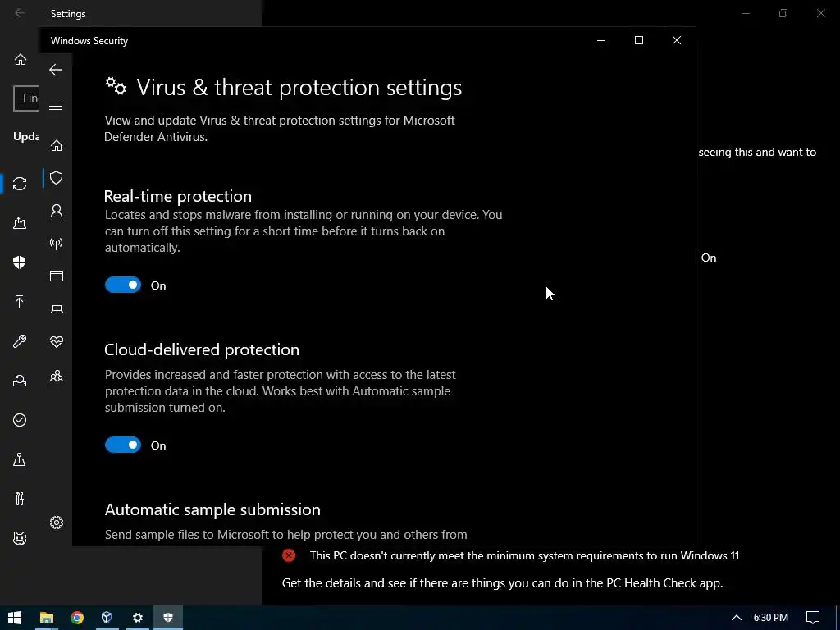This screenshot has width=840, height=630.
Task: Open Windows Security hamburger navigation menu
Action: coord(56,106)
